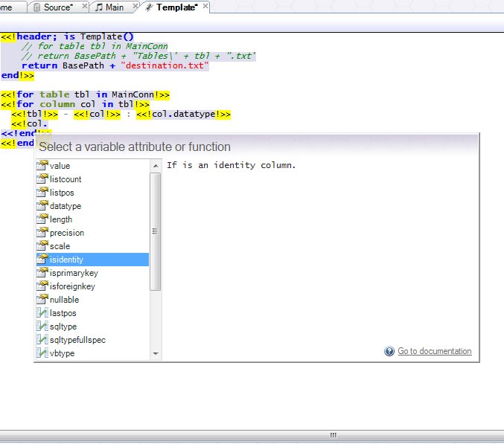The image size is (504, 444).
Task: Click the music note icon on Main tab
Action: click(99, 7)
